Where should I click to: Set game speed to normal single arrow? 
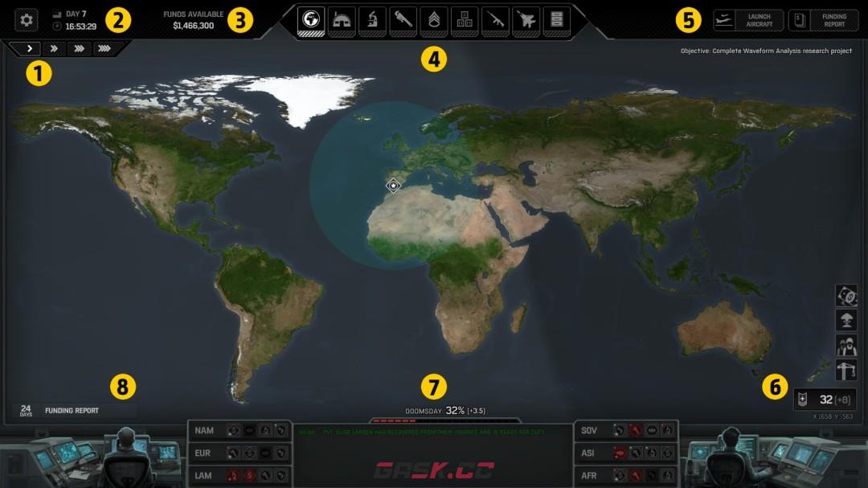click(30, 48)
